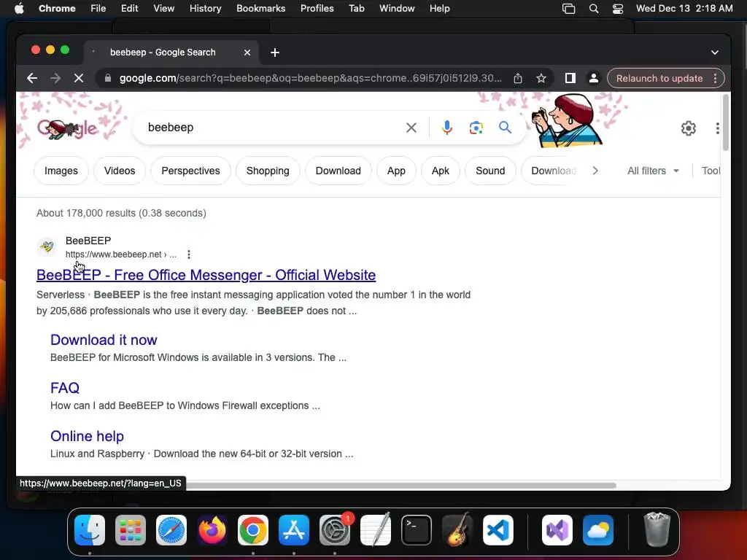
Task: Expand the All filters dropdown
Action: 653,171
